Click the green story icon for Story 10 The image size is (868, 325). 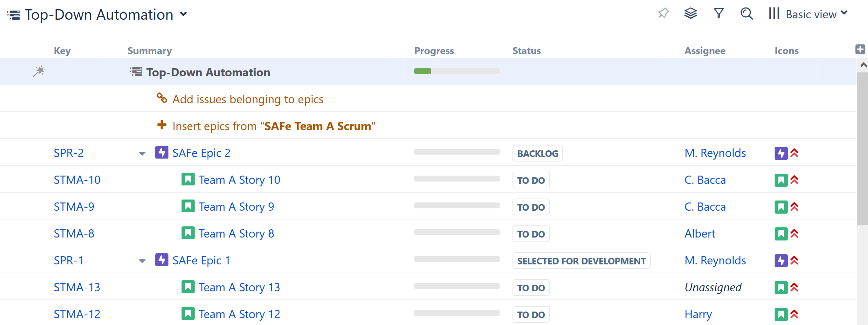click(x=188, y=180)
